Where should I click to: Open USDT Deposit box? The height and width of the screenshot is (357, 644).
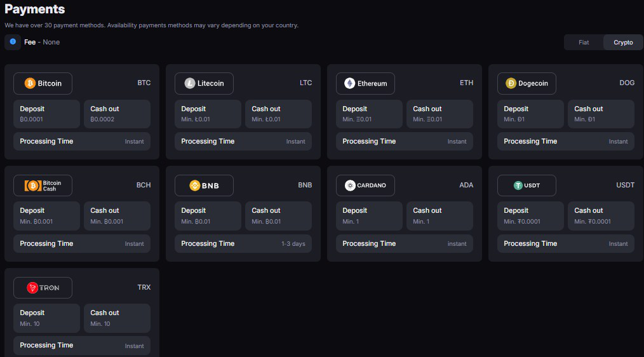(531, 216)
